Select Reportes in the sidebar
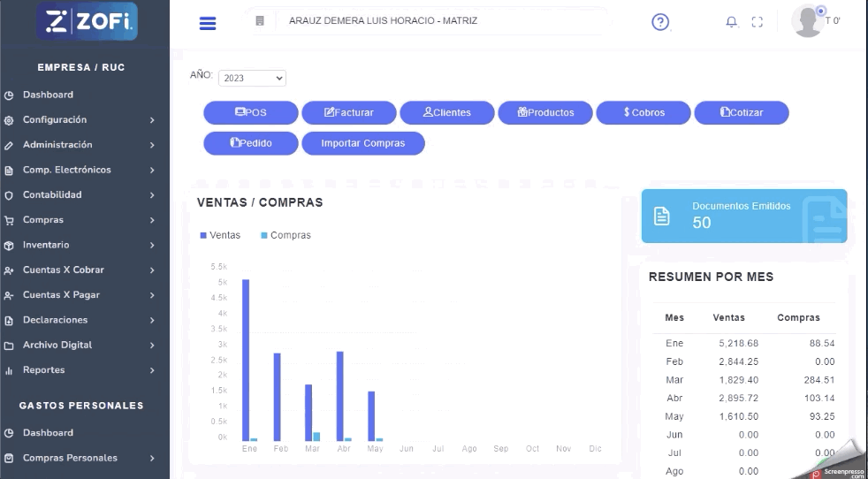 44,370
